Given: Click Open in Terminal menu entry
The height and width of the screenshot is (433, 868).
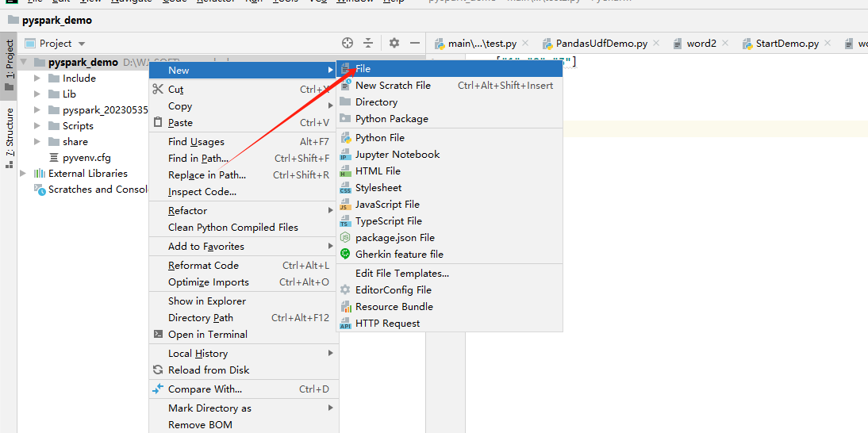Looking at the screenshot, I should point(207,335).
